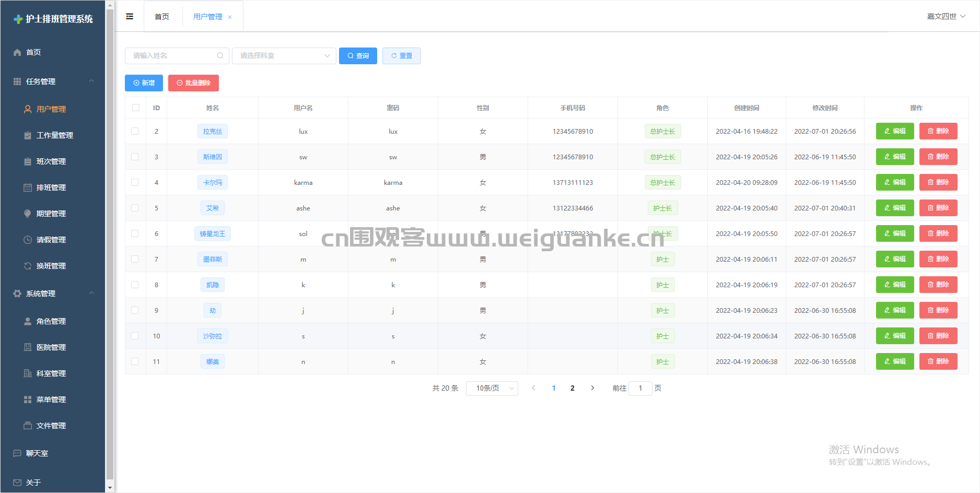Collapse the 任务管理 menu chevron
The height and width of the screenshot is (493, 980).
91,81
